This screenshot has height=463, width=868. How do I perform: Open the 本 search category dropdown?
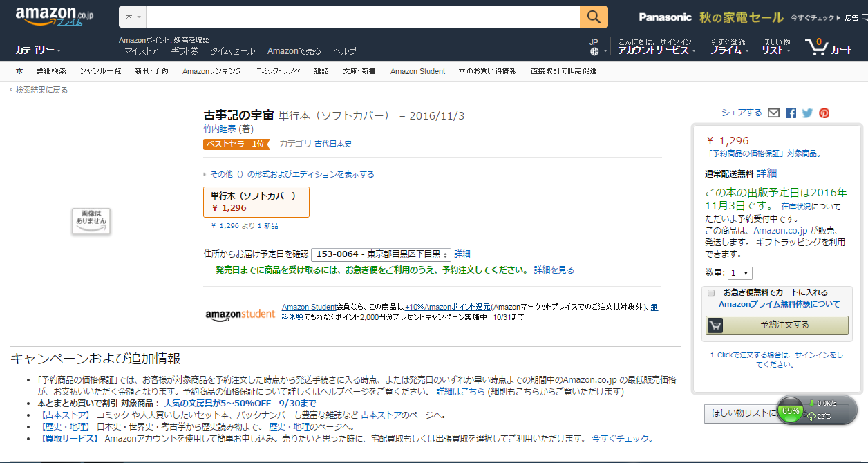click(x=133, y=17)
